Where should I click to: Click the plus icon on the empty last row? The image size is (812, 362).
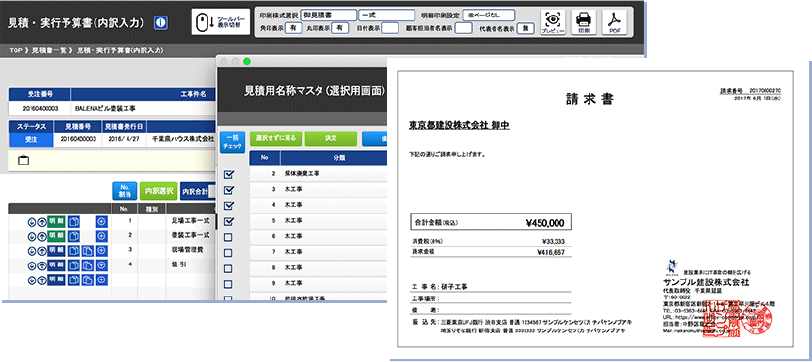pyautogui.click(x=102, y=280)
